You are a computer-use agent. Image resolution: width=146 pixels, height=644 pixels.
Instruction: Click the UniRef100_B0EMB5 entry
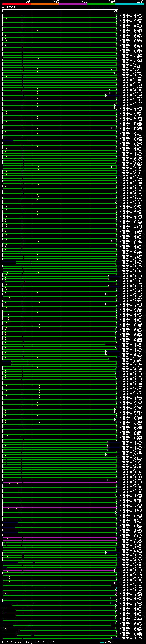pos(131,412)
